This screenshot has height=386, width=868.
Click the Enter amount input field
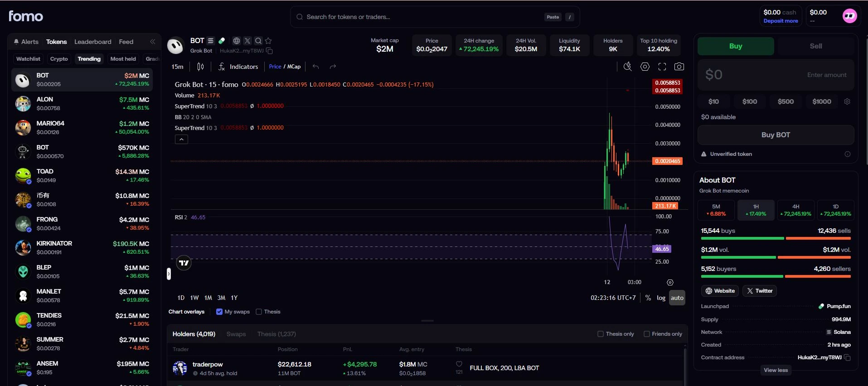click(776, 75)
